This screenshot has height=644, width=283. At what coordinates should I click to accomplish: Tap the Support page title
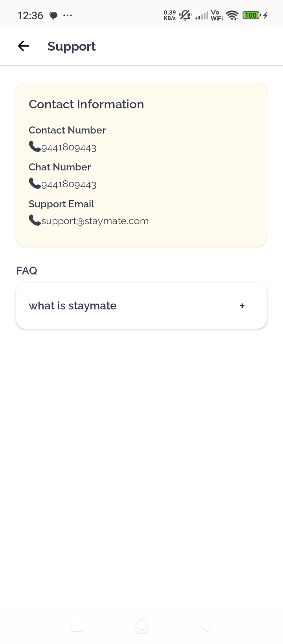(72, 46)
